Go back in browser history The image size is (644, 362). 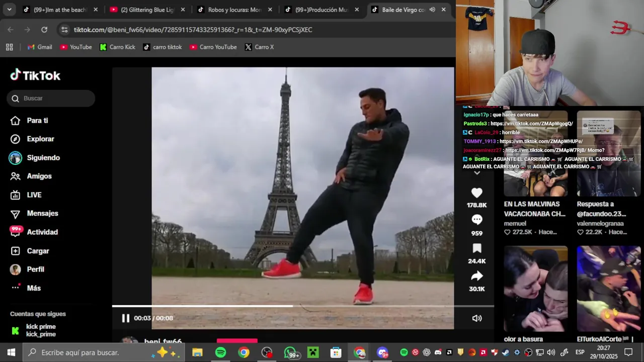tap(11, 30)
